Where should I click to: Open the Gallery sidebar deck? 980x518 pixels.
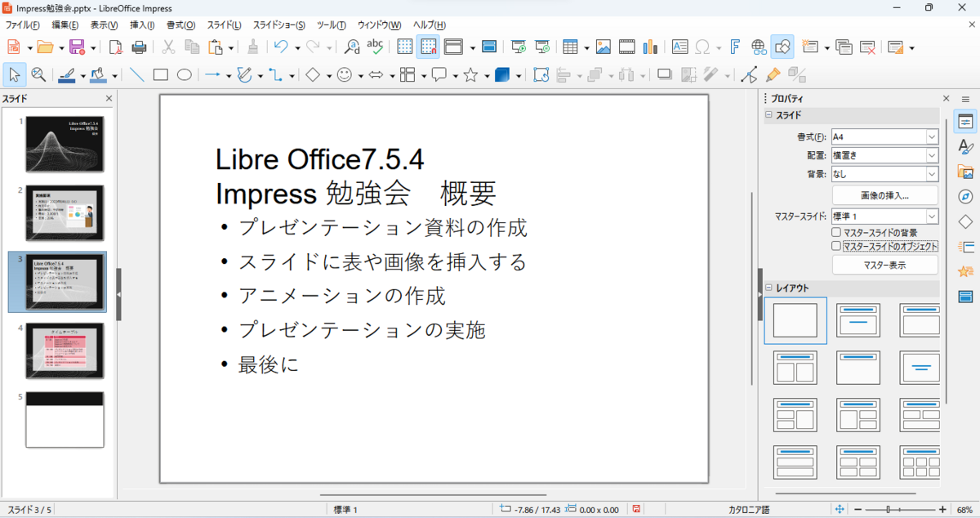(x=965, y=172)
